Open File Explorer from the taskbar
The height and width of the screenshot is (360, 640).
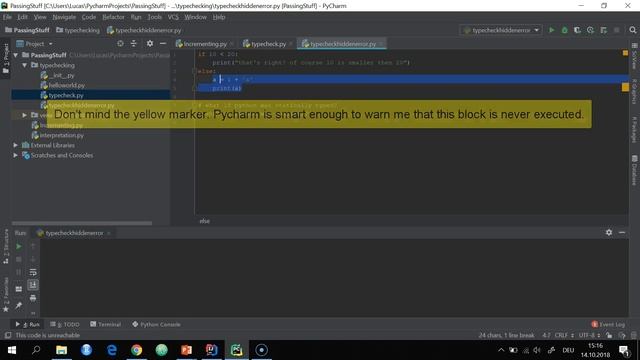tap(61, 350)
